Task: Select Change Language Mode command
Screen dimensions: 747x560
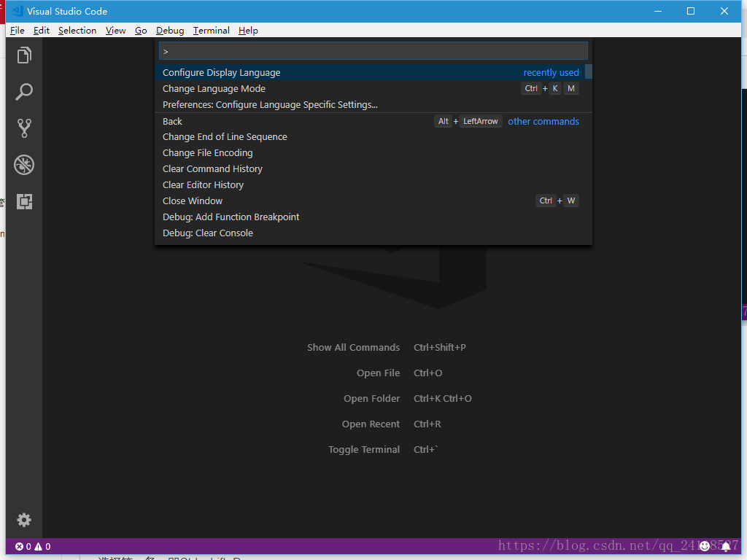Action: (370, 88)
